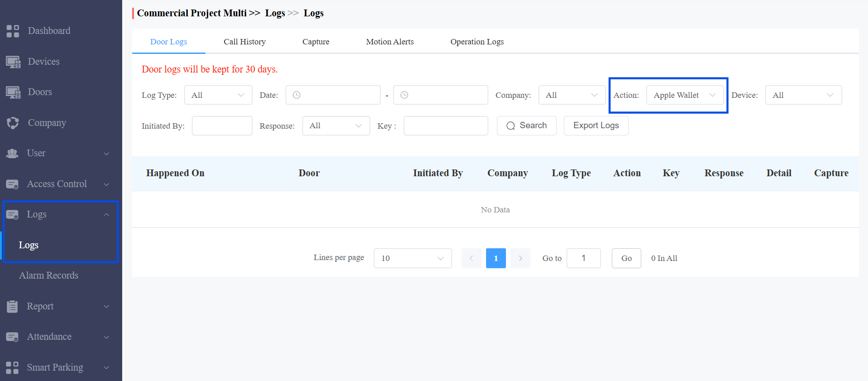Click Logs link in the breadcrumb
This screenshot has width=868, height=381.
pyautogui.click(x=275, y=13)
